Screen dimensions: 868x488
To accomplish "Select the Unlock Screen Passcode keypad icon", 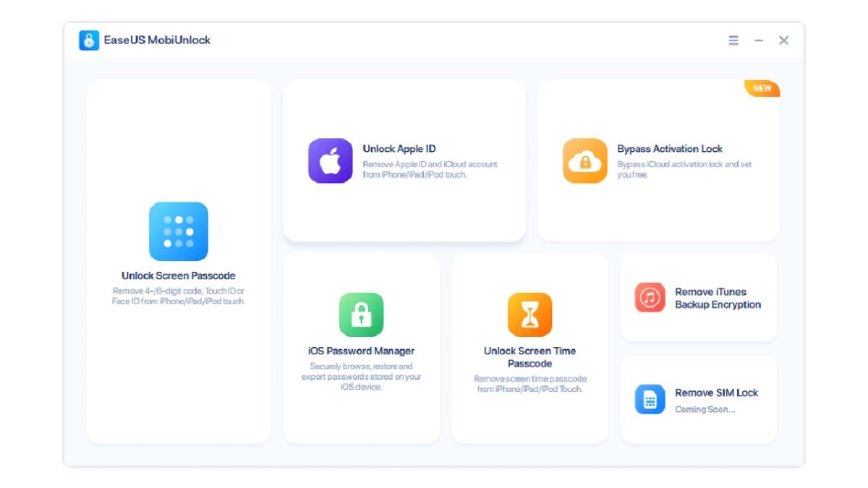I will click(x=178, y=231).
